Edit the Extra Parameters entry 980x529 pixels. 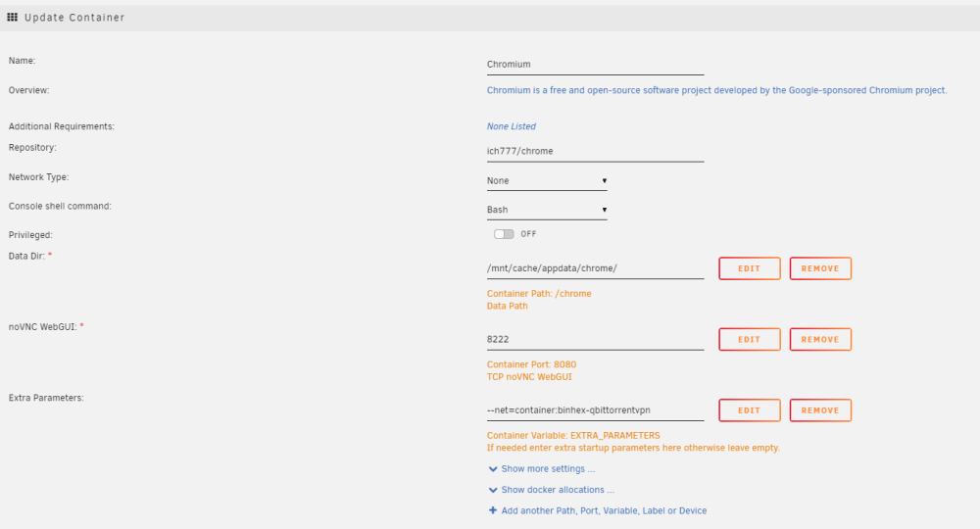(750, 410)
